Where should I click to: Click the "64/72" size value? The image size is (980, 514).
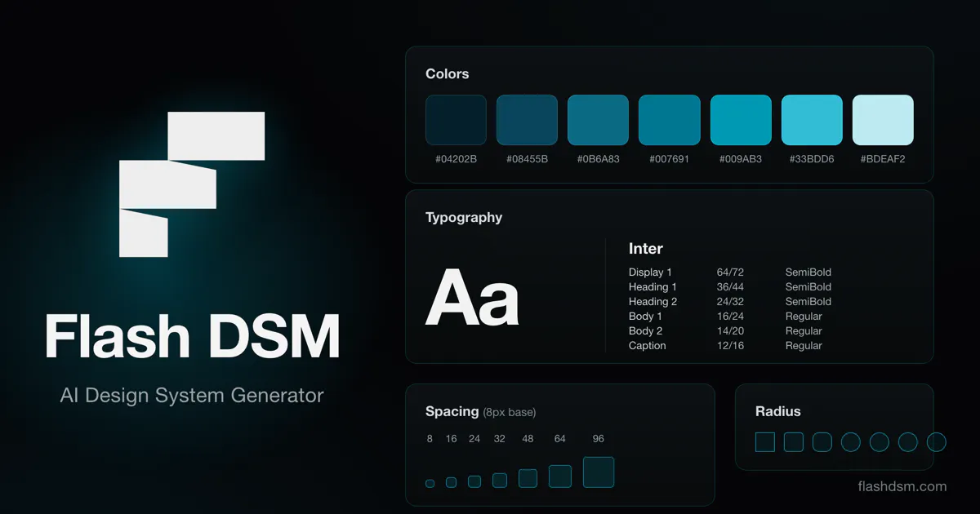pos(730,273)
